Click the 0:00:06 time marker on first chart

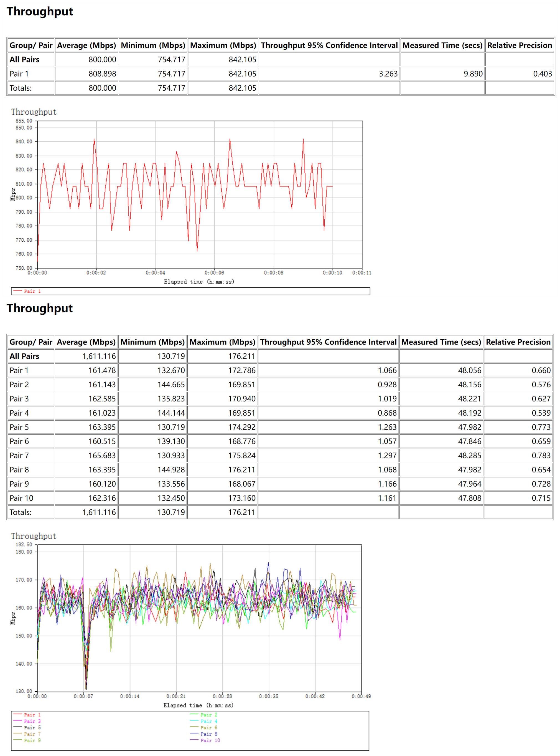point(214,273)
